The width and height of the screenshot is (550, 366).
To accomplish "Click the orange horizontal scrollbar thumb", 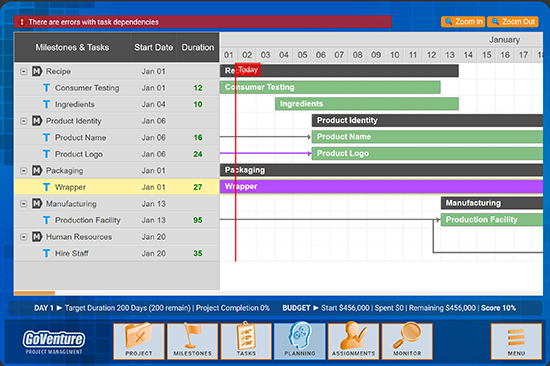I will click(34, 293).
